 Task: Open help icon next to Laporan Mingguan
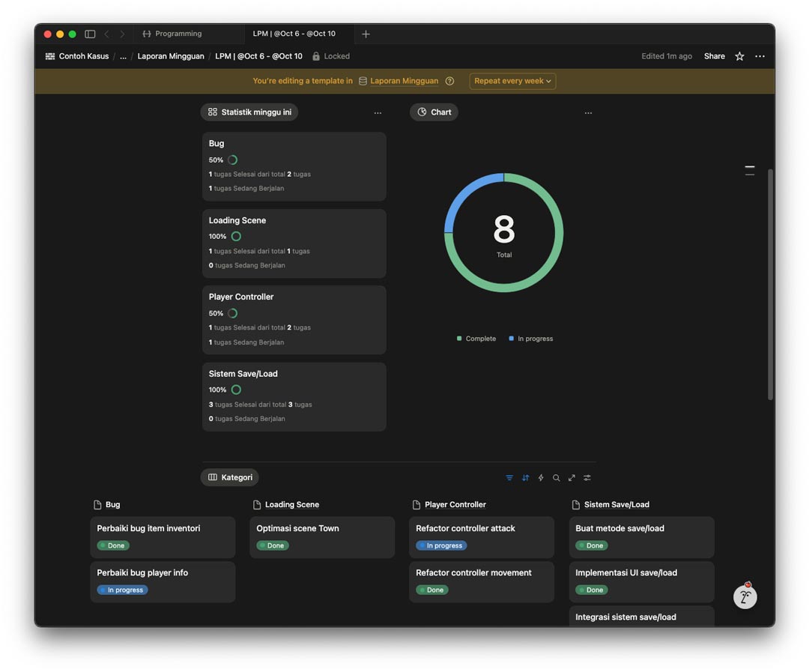pyautogui.click(x=449, y=81)
